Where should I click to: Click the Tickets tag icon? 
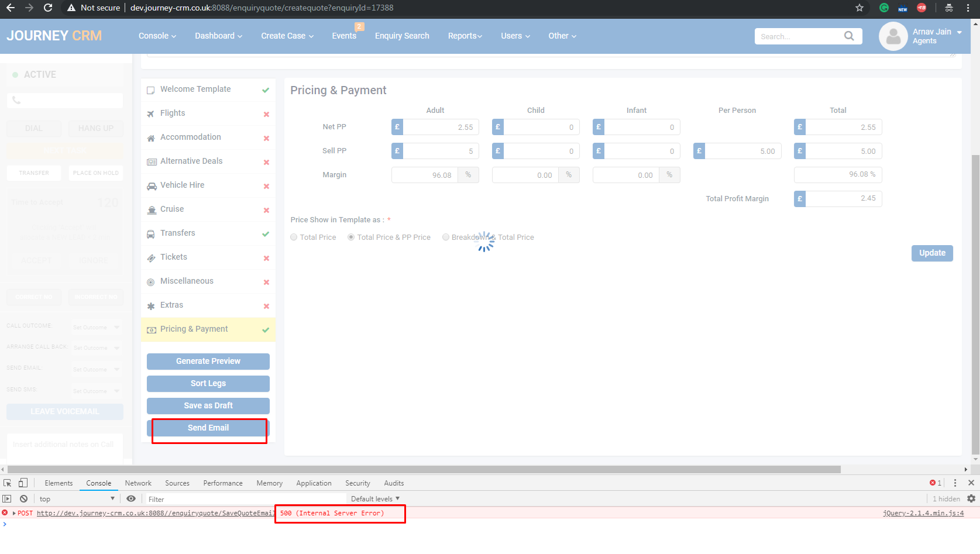click(x=151, y=257)
